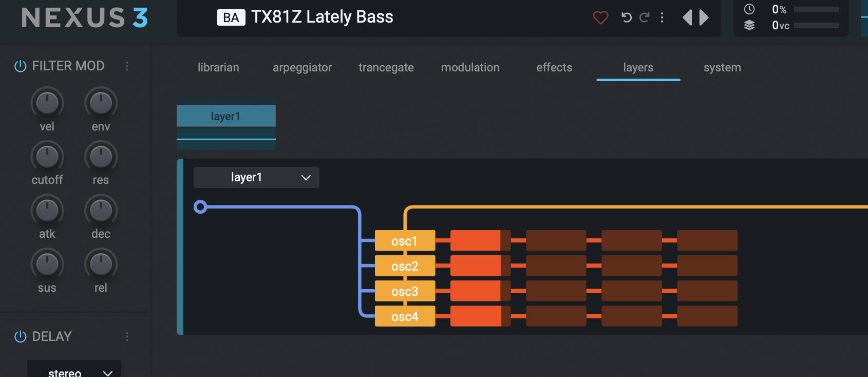Toggle the FILTER MOD power button
The image size is (868, 377).
point(21,66)
